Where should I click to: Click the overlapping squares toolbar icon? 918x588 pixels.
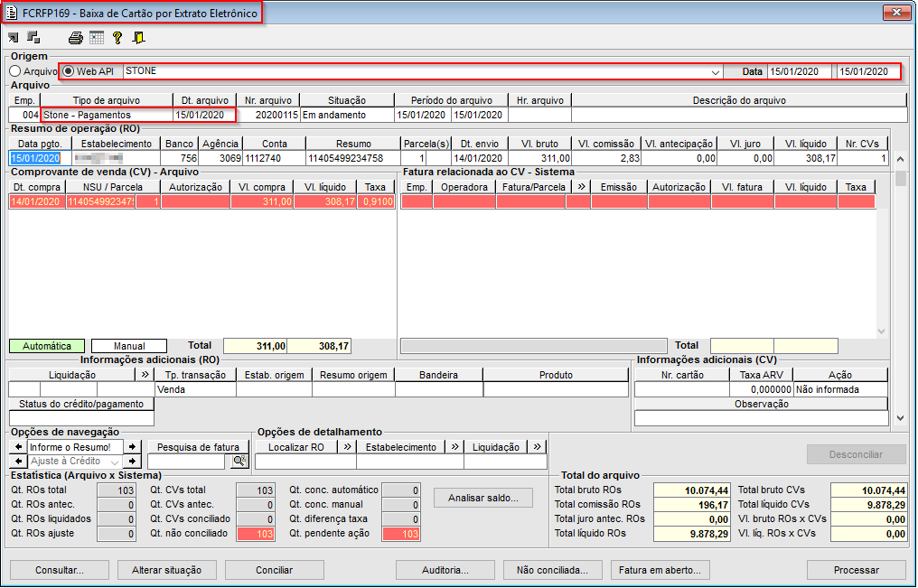click(x=34, y=37)
